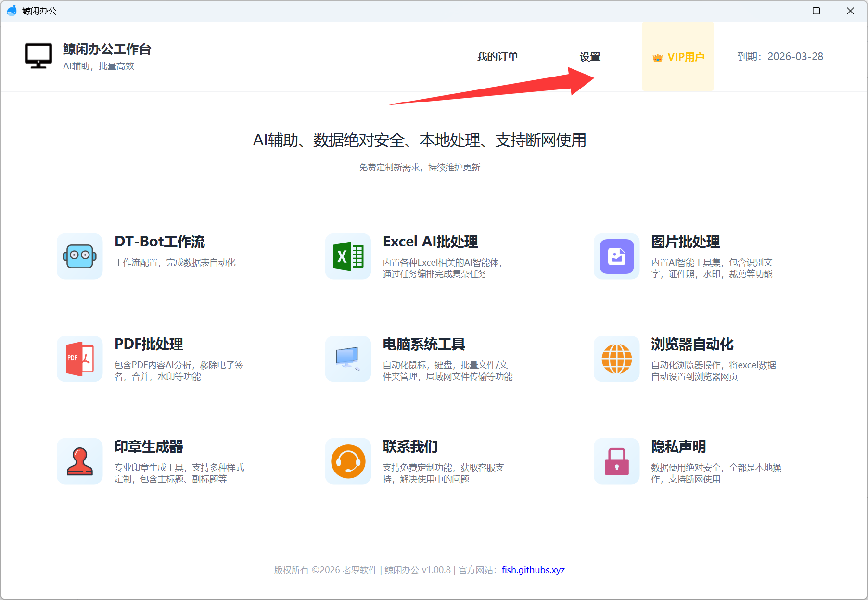This screenshot has height=600, width=868.
Task: Click the red PDF batch processing icon
Action: (79, 358)
